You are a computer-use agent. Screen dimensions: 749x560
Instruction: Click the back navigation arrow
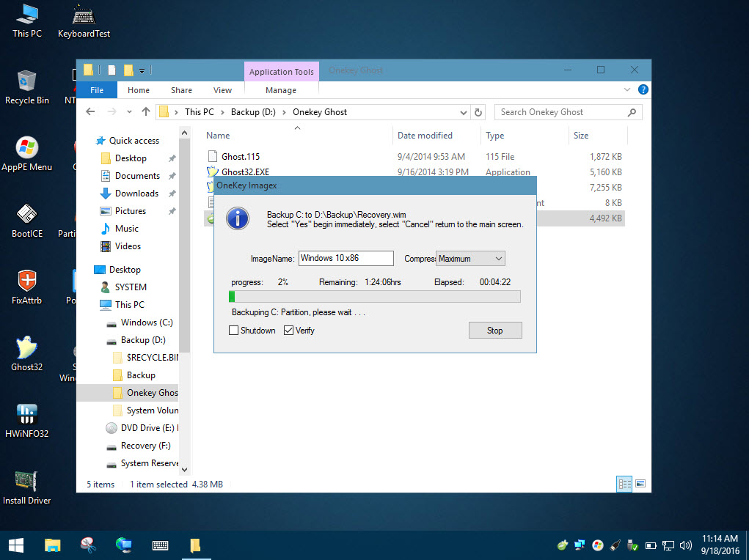point(89,112)
